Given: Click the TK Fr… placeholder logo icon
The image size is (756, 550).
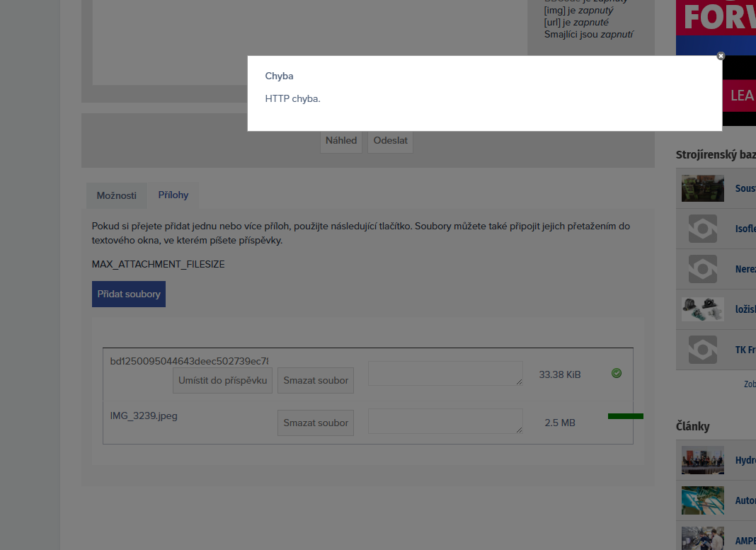Looking at the screenshot, I should coord(702,350).
